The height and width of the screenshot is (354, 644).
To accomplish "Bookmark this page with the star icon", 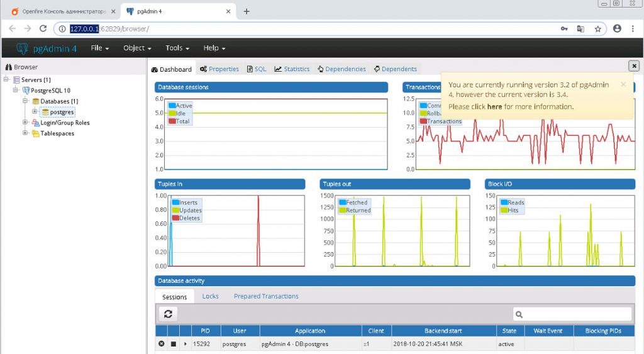I will click(597, 29).
